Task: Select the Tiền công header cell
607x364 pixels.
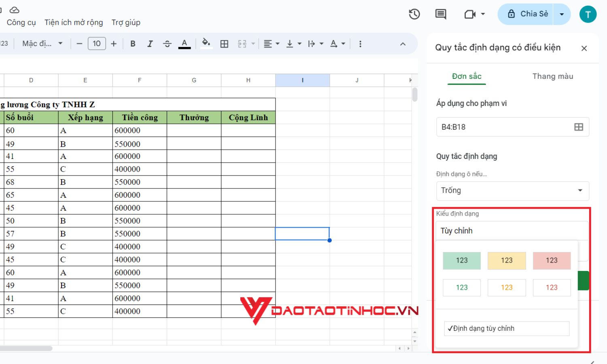Action: click(x=140, y=118)
